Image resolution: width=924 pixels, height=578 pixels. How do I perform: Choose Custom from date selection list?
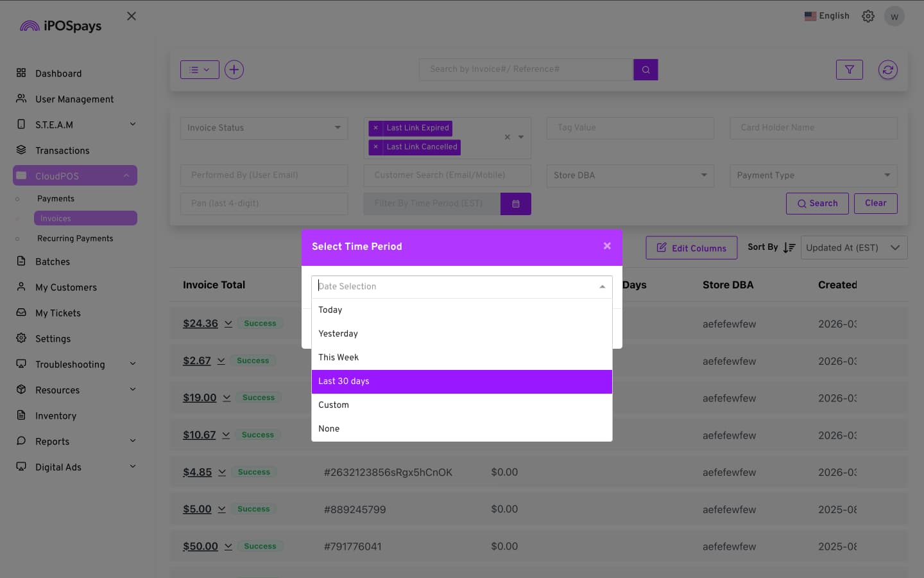click(461, 405)
